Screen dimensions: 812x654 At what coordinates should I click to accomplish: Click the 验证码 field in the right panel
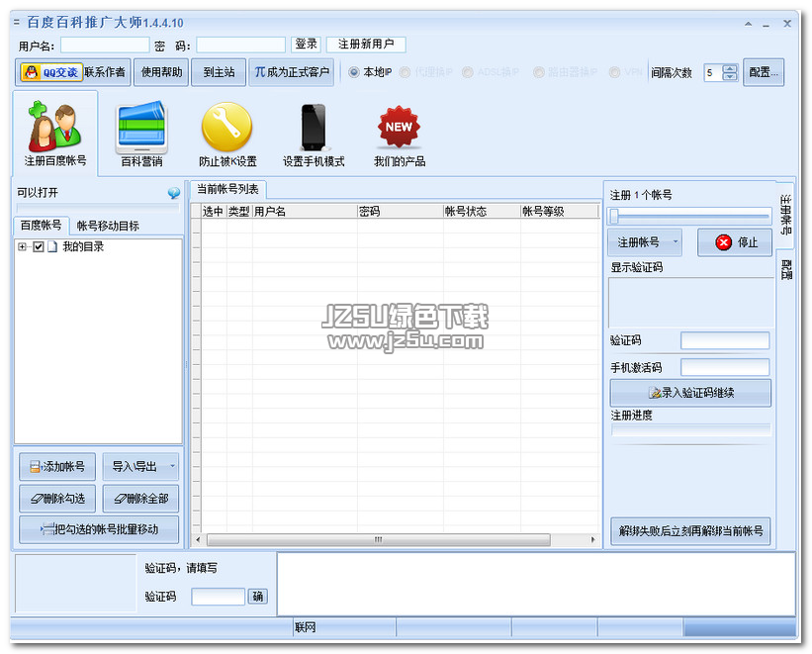(x=725, y=341)
